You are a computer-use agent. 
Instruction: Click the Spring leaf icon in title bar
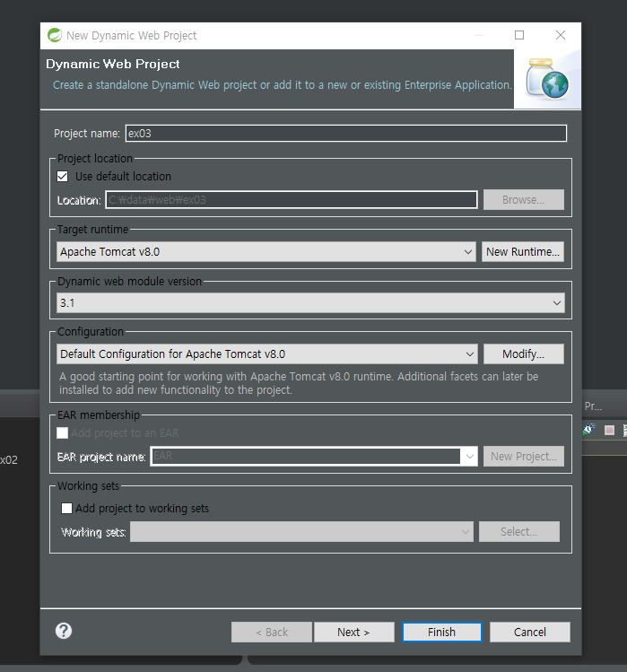tap(55, 35)
